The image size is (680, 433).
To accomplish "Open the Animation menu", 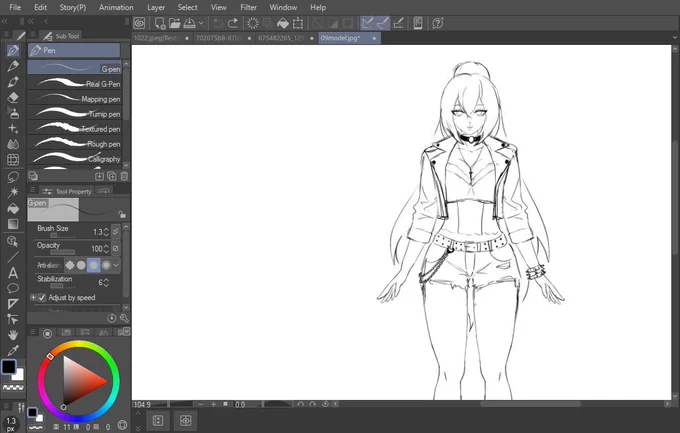I will tap(116, 7).
